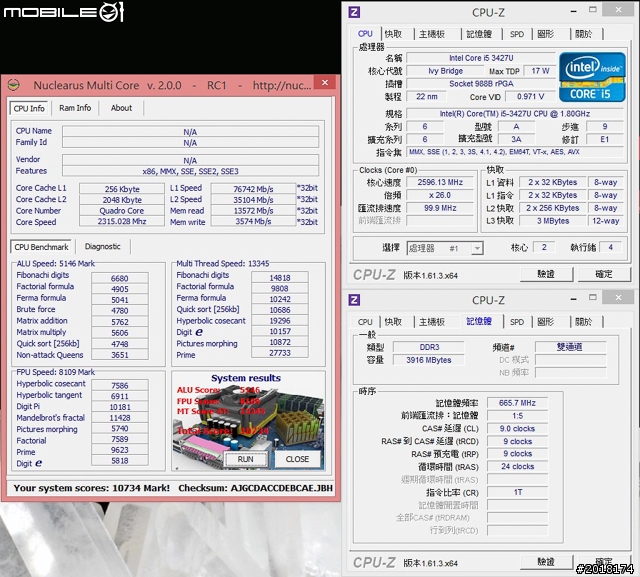Click the RUN benchmark button
This screenshot has width=640, height=577.
(245, 459)
